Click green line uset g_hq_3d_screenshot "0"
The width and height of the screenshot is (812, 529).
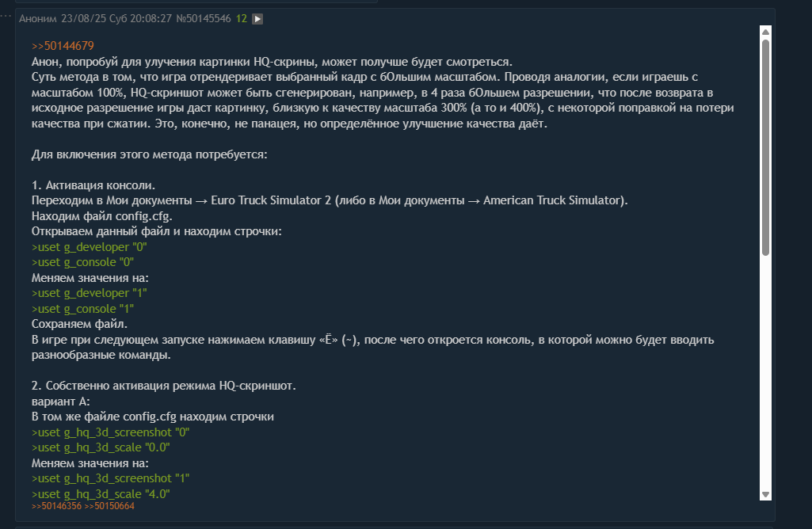tap(111, 432)
